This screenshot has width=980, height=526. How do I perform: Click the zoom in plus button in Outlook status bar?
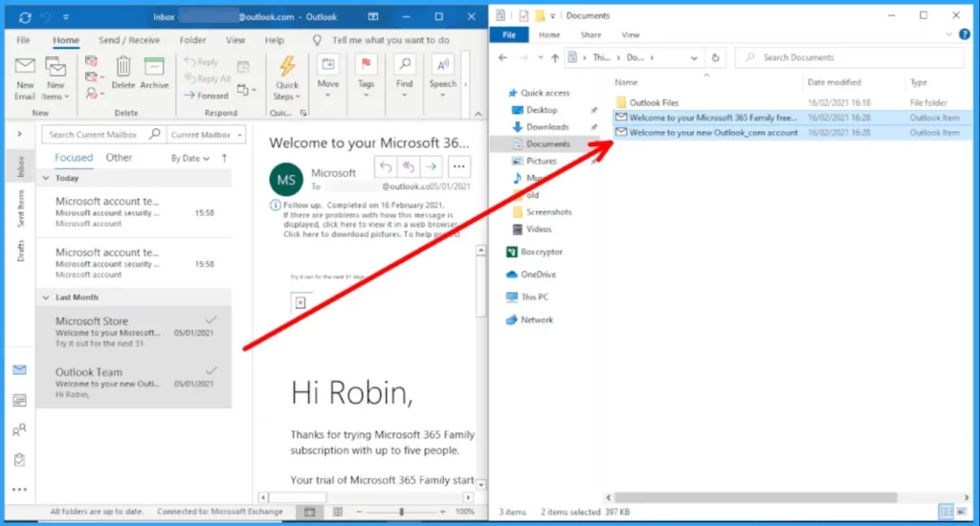tap(442, 512)
